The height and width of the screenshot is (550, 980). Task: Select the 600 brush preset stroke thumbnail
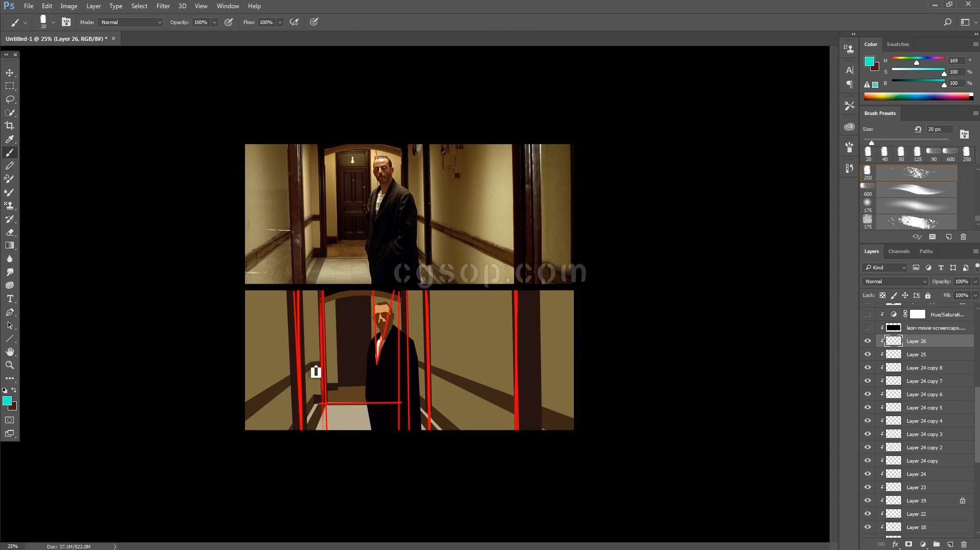917,189
